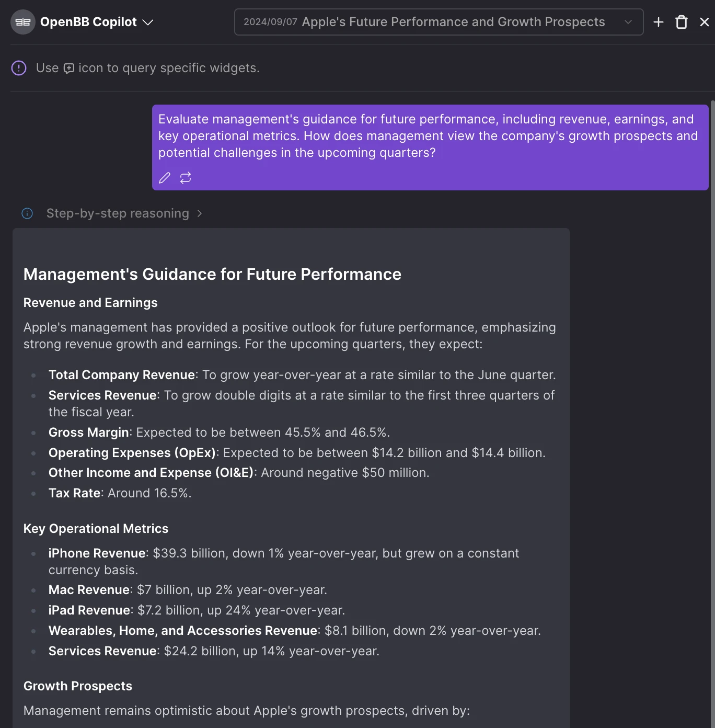Click the blue info icon beside reasoning
715x728 pixels.
pos(27,213)
